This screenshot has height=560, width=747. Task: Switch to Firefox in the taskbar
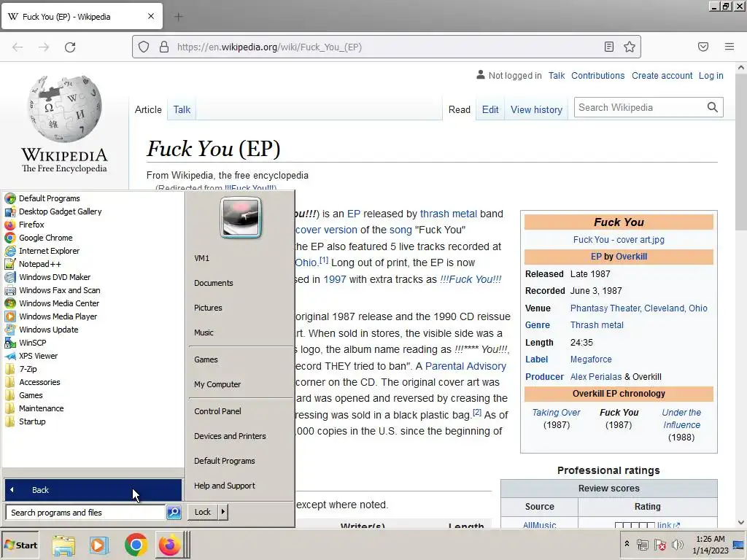point(169,545)
